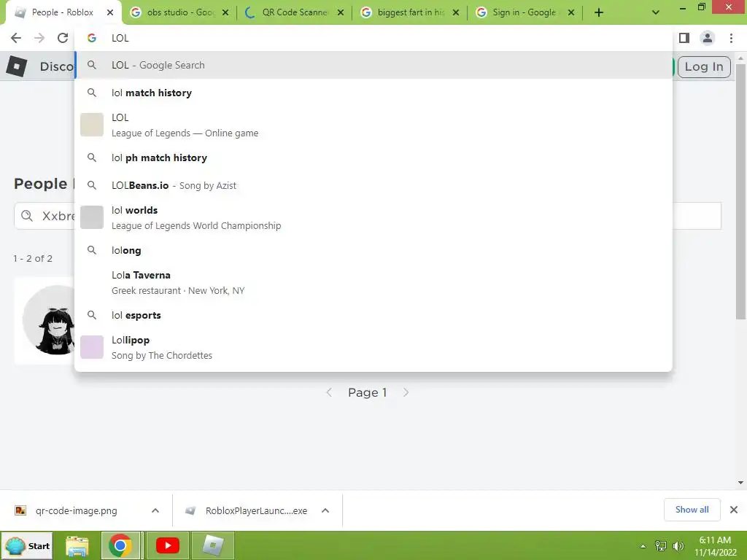Open the Windows Start menu
This screenshot has width=747, height=560.
[x=27, y=545]
